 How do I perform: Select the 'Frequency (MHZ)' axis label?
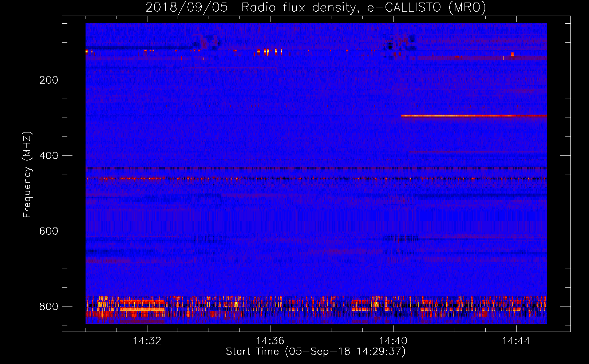coord(27,174)
